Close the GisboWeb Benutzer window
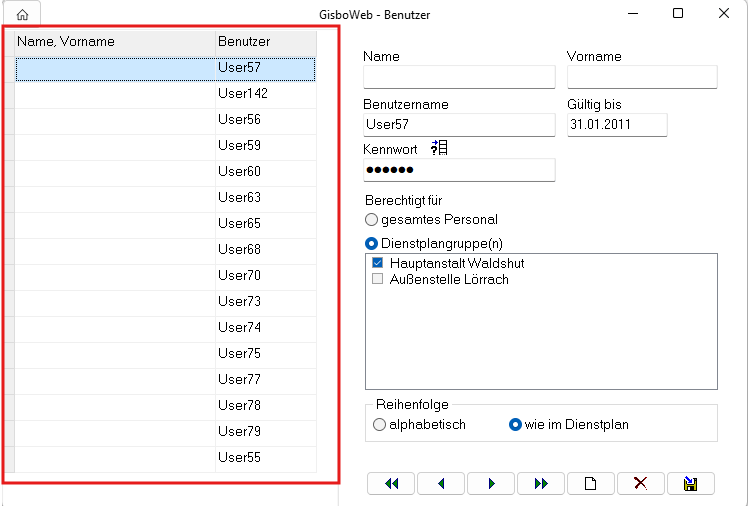The height and width of the screenshot is (506, 748). [x=724, y=13]
